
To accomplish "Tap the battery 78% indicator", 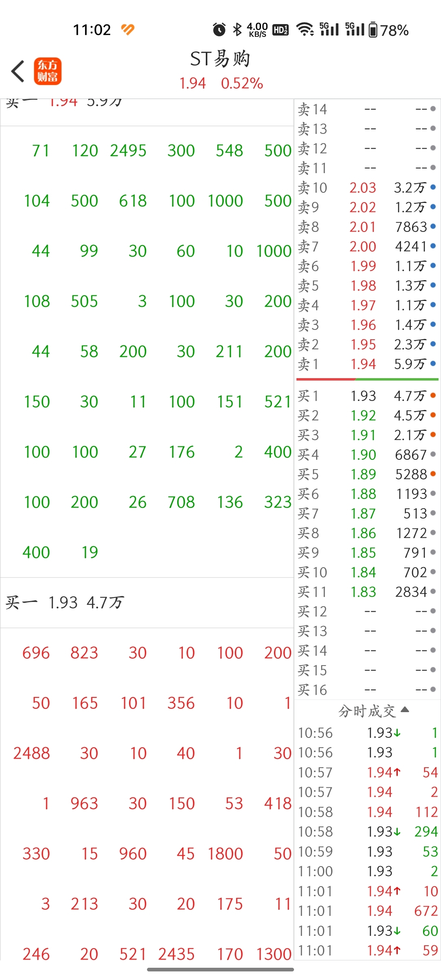I will pyautogui.click(x=388, y=30).
